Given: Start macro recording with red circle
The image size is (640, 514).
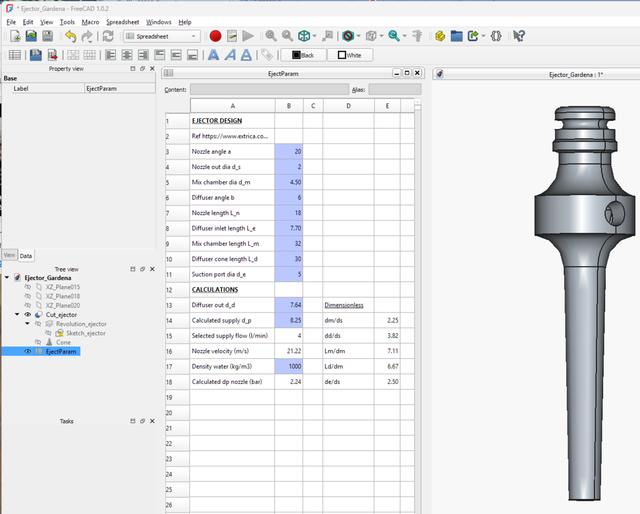Looking at the screenshot, I should click(215, 36).
